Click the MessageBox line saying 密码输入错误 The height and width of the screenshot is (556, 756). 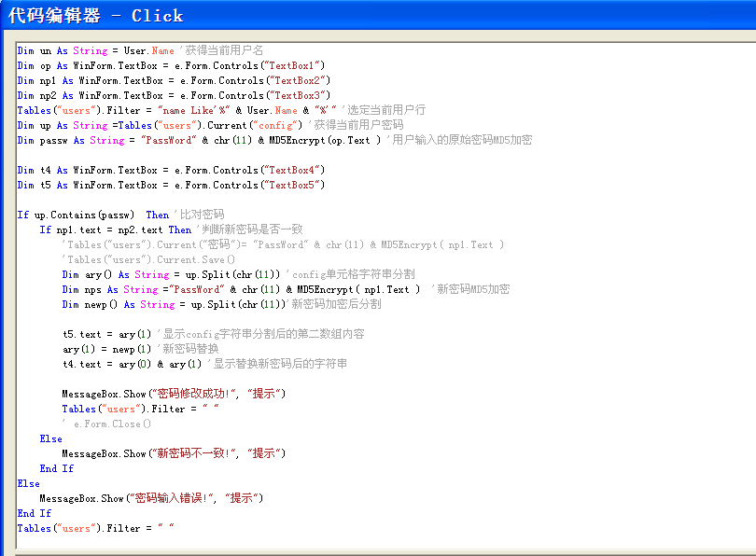click(151, 499)
